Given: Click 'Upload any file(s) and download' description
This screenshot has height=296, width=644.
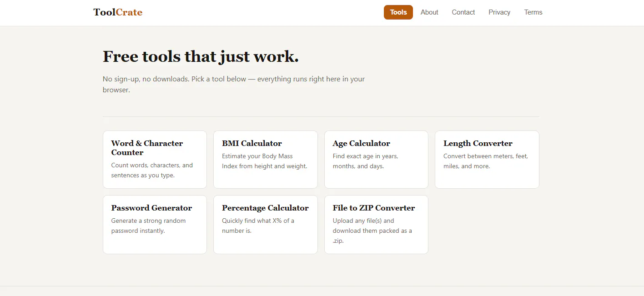Looking at the screenshot, I should pyautogui.click(x=372, y=231).
